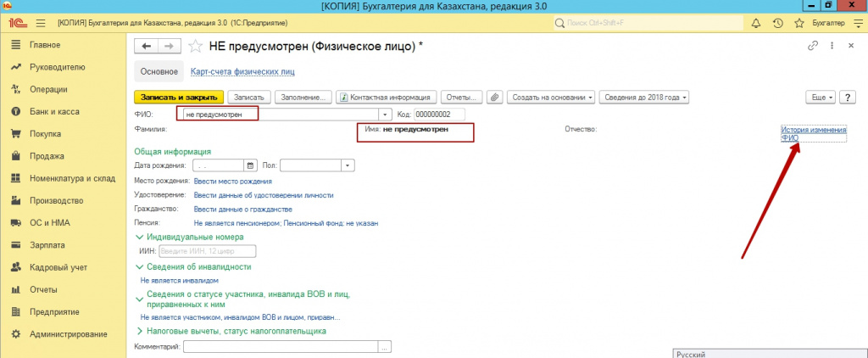Image resolution: width=868 pixels, height=358 pixels.
Task: Attach files with paperclip icon
Action: [495, 97]
